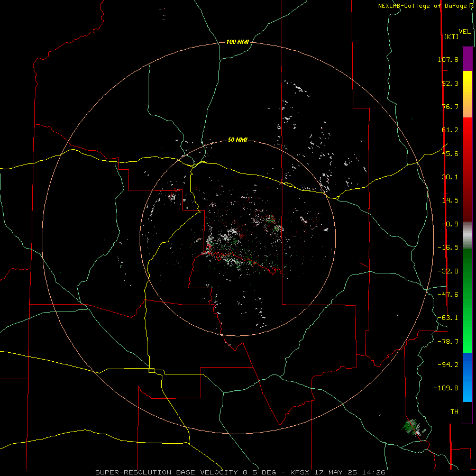Click the Super-Resolution Base Velocity caption text
This screenshot has width=476, height=476.
240,472
